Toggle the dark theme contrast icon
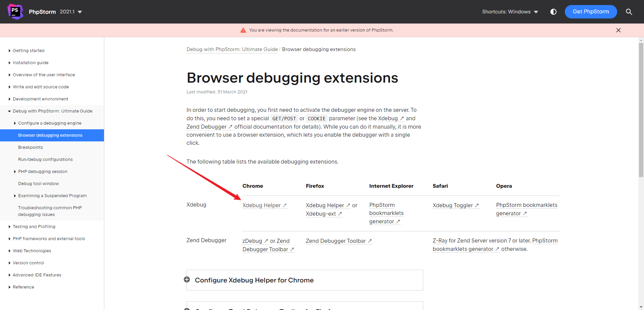This screenshot has height=310, width=644. coord(553,12)
